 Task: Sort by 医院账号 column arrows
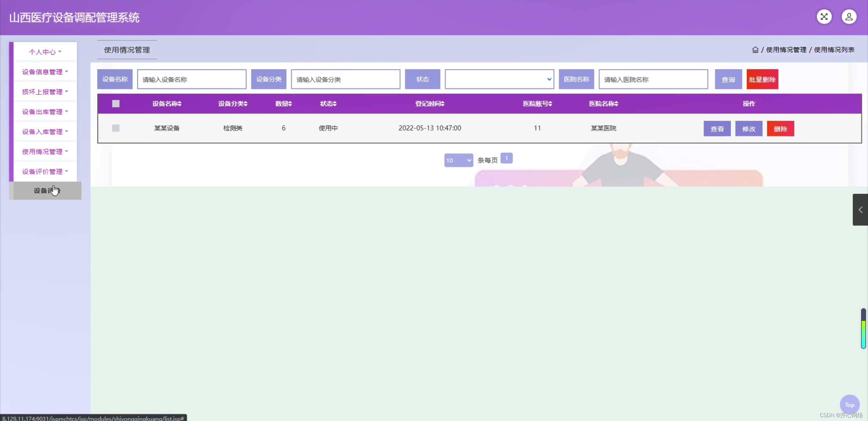(550, 104)
